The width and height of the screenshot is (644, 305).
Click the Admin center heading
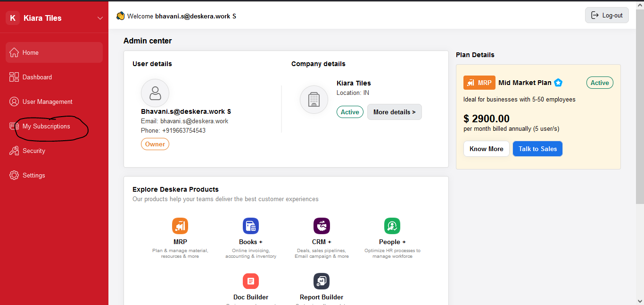(148, 41)
